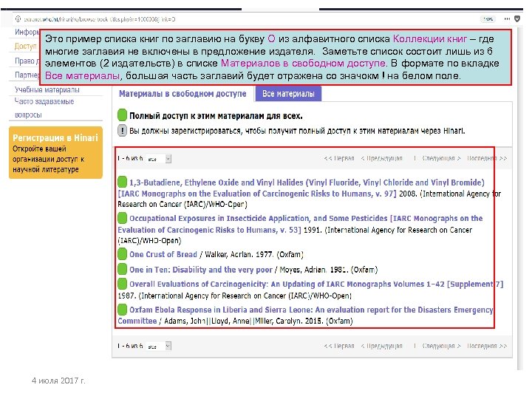
Task: Click Регистрация в Hinari orange banner
Action: coord(55,153)
